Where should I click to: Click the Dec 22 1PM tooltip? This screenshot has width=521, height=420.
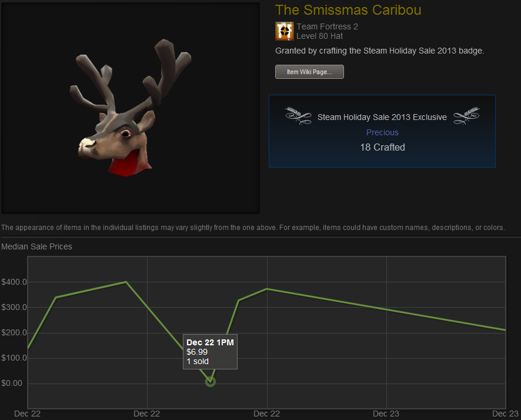211,352
